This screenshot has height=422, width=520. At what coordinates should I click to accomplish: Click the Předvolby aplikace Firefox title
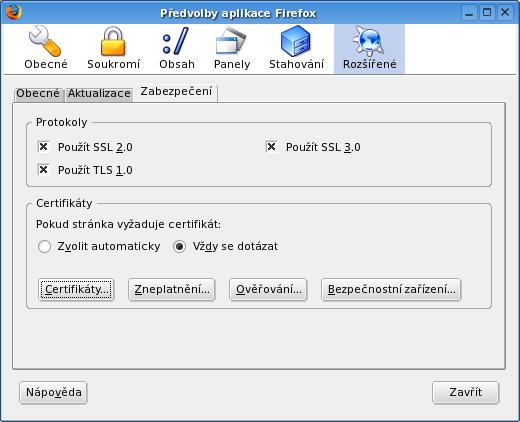coord(238,13)
